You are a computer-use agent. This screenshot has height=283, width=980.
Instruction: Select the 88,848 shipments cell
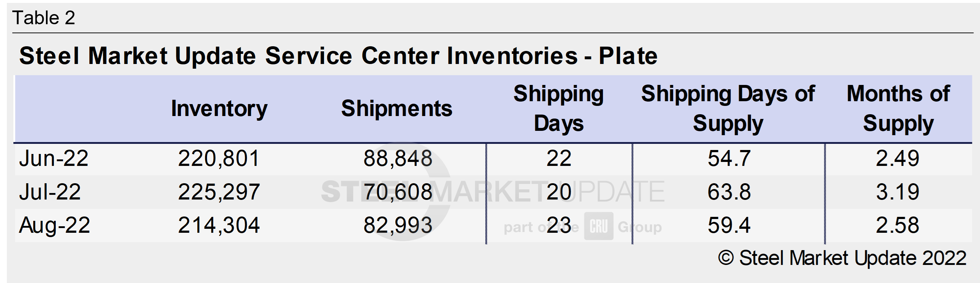click(398, 158)
